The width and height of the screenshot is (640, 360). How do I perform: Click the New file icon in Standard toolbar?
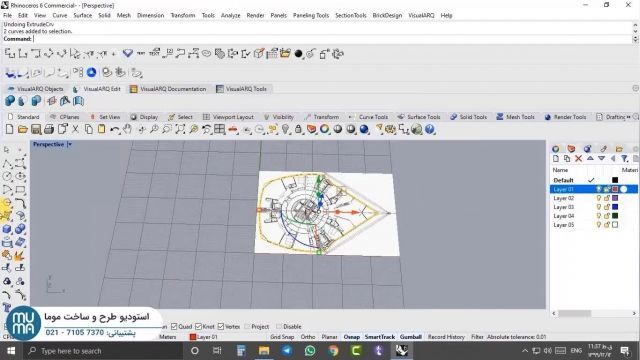(9, 129)
